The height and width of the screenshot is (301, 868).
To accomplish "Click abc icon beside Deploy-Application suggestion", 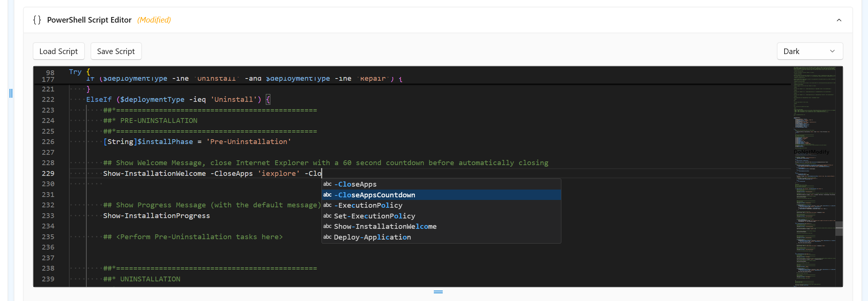I will tap(327, 237).
